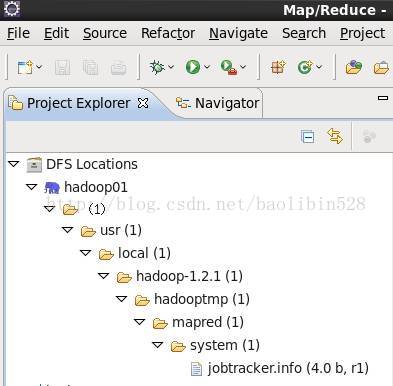The image size is (393, 386).
Task: Collapse the usr folder
Action: coord(68,230)
